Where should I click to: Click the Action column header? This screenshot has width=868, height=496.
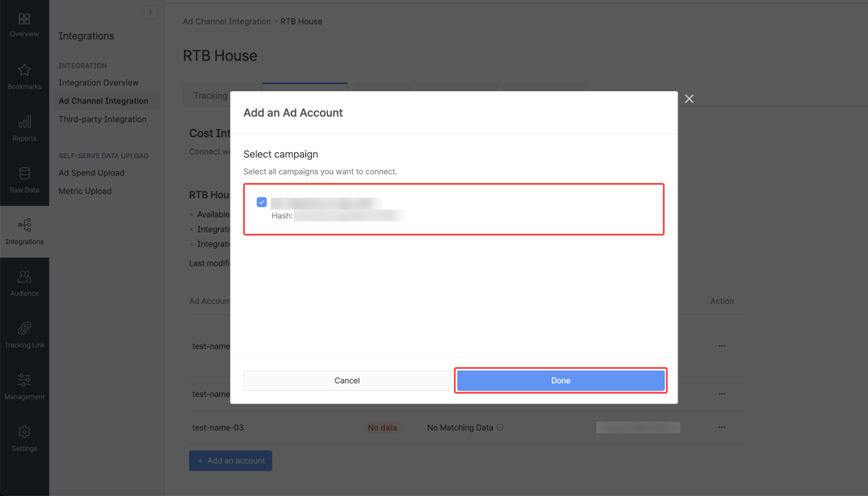pos(722,301)
